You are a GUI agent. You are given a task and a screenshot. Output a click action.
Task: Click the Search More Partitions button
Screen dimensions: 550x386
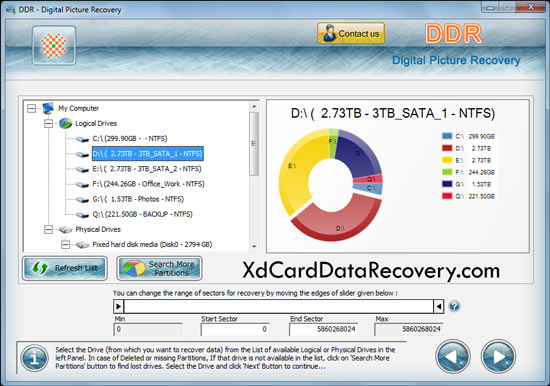click(x=159, y=268)
